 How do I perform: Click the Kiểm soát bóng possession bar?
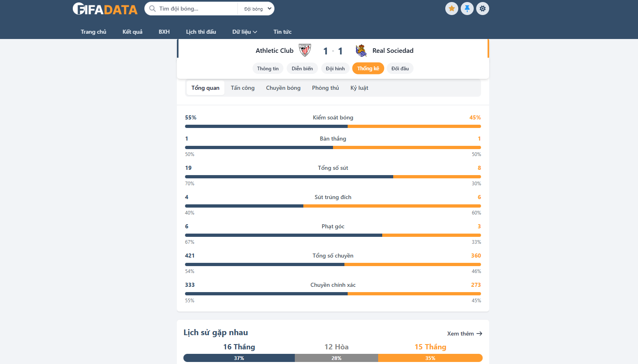pos(333,126)
